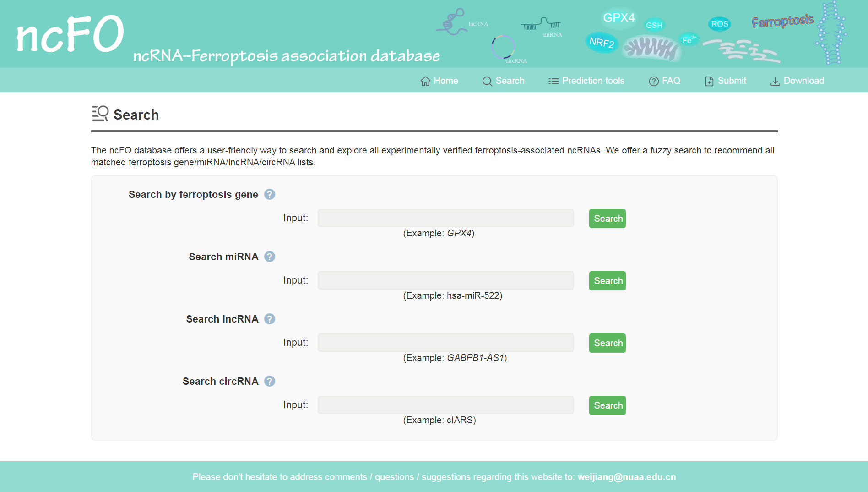Click the magnifier icon in the nav bar
The width and height of the screenshot is (868, 492).
487,81
